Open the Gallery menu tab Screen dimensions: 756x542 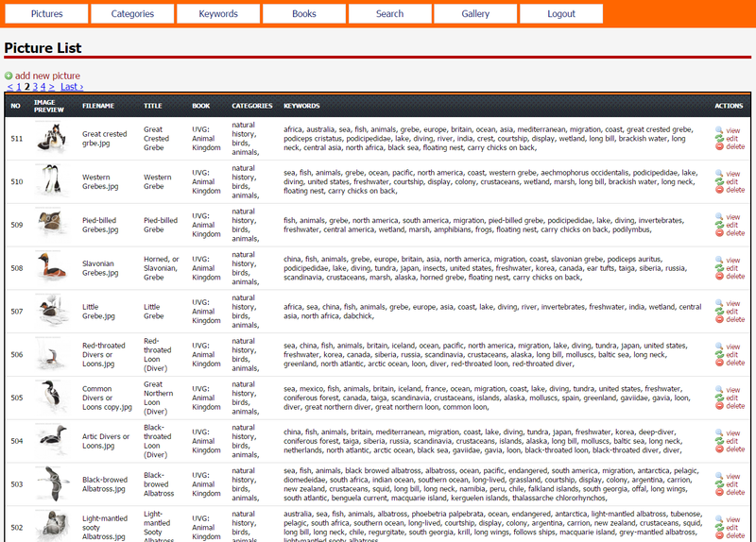[475, 14]
